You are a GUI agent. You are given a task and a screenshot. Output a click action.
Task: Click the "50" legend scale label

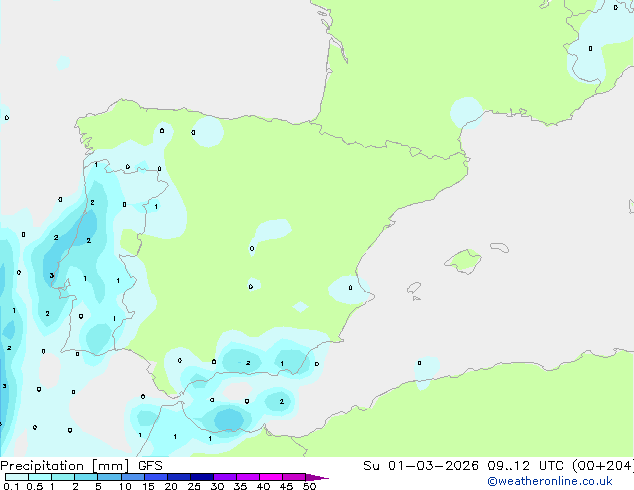coord(309,486)
